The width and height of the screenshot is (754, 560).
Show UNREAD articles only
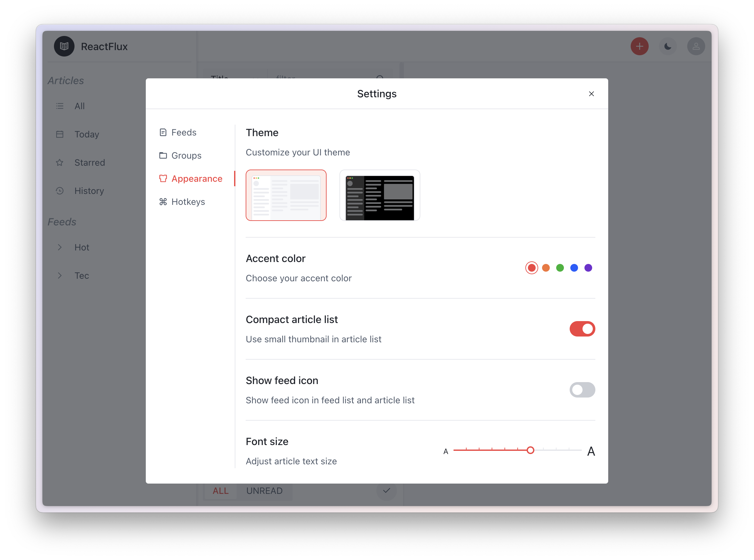(x=264, y=491)
